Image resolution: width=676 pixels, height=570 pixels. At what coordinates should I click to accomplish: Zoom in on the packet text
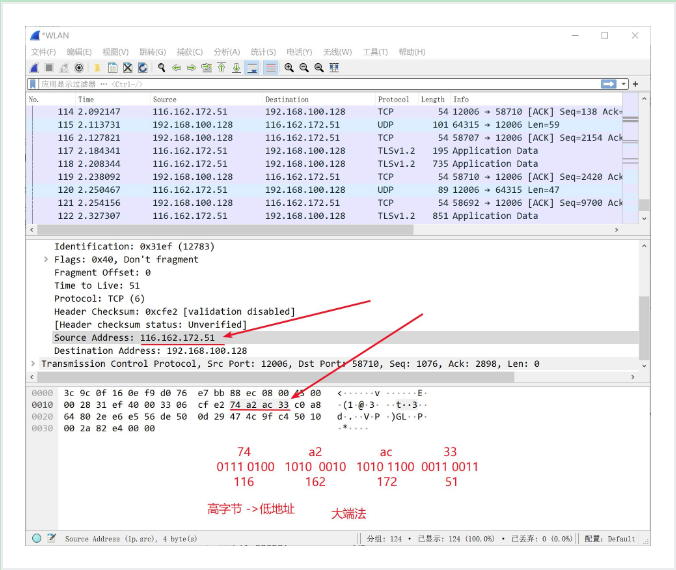(x=289, y=68)
